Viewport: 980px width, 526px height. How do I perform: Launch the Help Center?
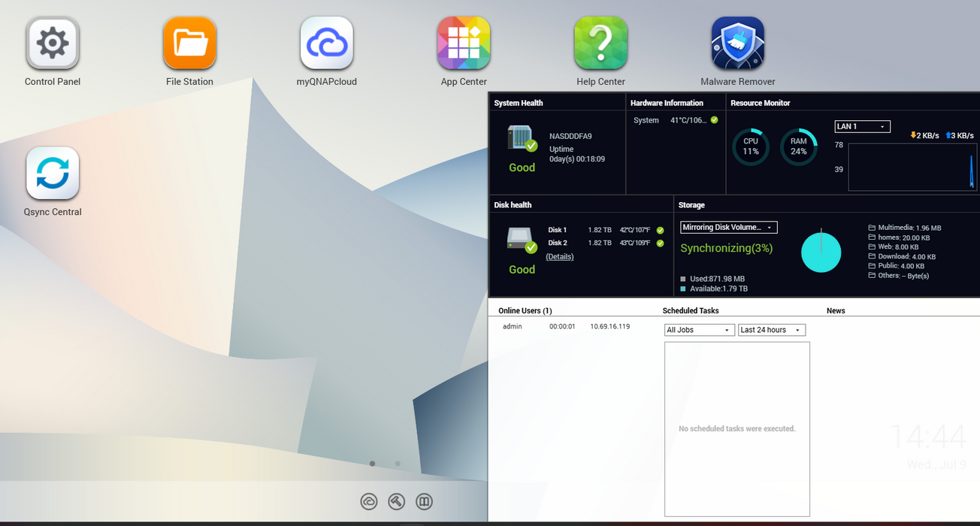pyautogui.click(x=600, y=43)
